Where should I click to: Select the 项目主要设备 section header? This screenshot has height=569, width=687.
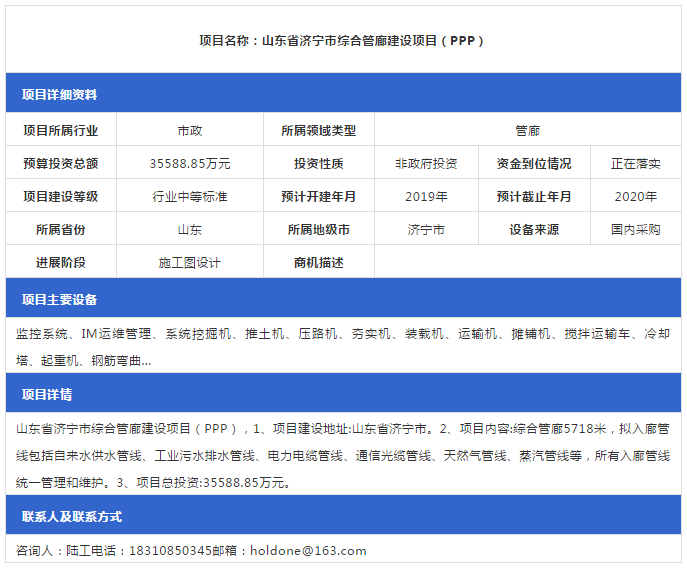[x=60, y=300]
